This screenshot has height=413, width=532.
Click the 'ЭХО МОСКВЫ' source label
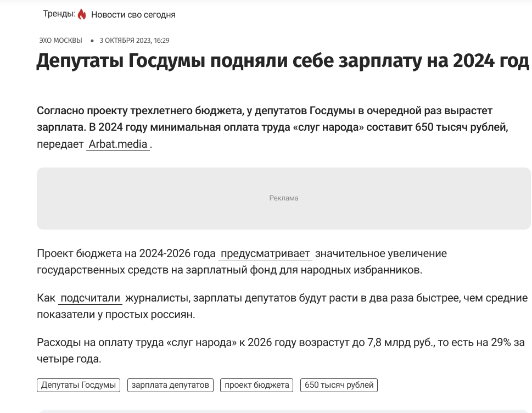[61, 41]
